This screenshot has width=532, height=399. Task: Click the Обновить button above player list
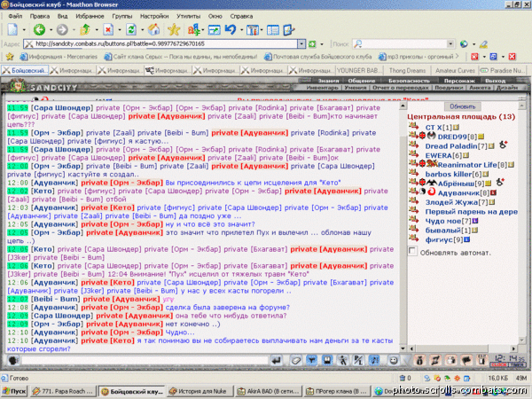click(463, 106)
